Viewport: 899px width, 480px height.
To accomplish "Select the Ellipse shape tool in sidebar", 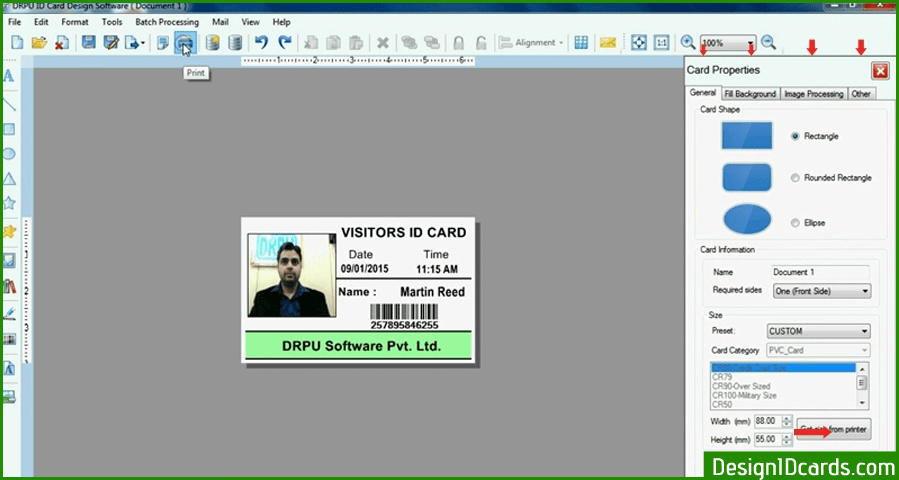I will 9,154.
